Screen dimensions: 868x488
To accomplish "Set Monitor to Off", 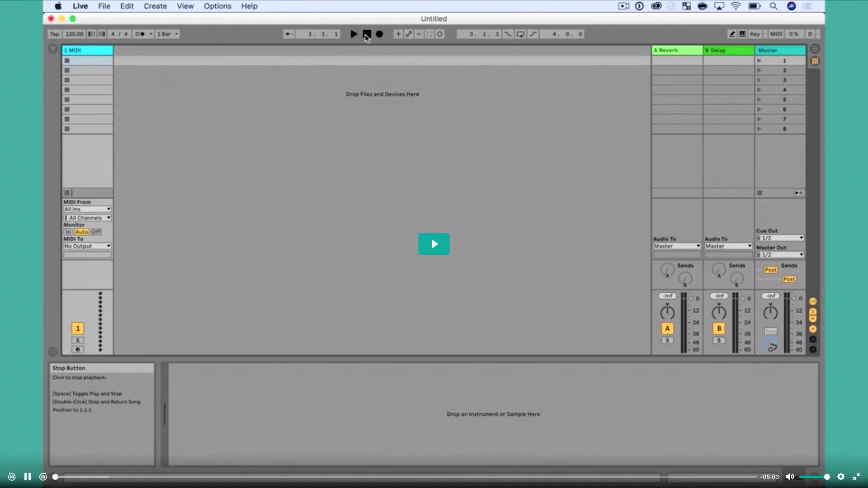I will (96, 232).
